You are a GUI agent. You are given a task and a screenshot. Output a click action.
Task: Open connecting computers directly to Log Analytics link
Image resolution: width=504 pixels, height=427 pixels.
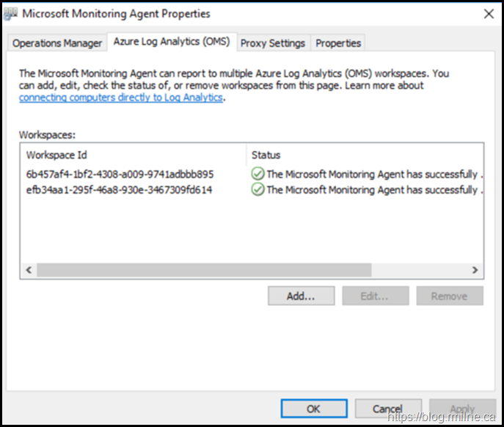(x=121, y=98)
